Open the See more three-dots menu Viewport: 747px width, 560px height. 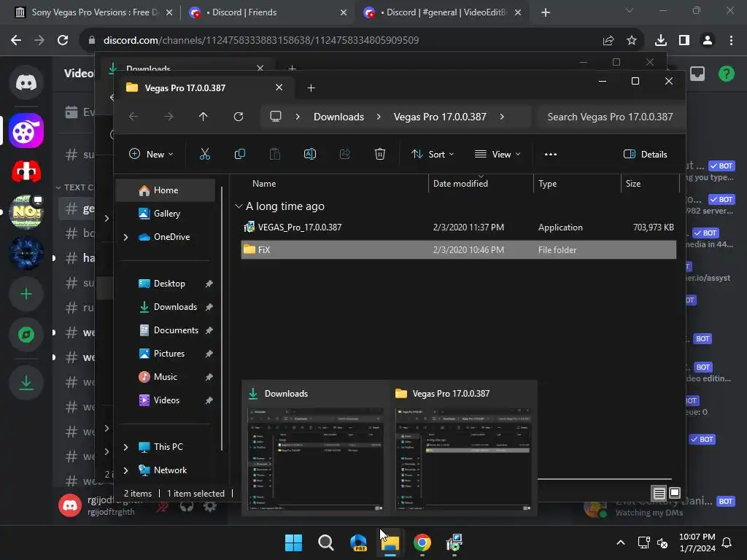pos(551,155)
